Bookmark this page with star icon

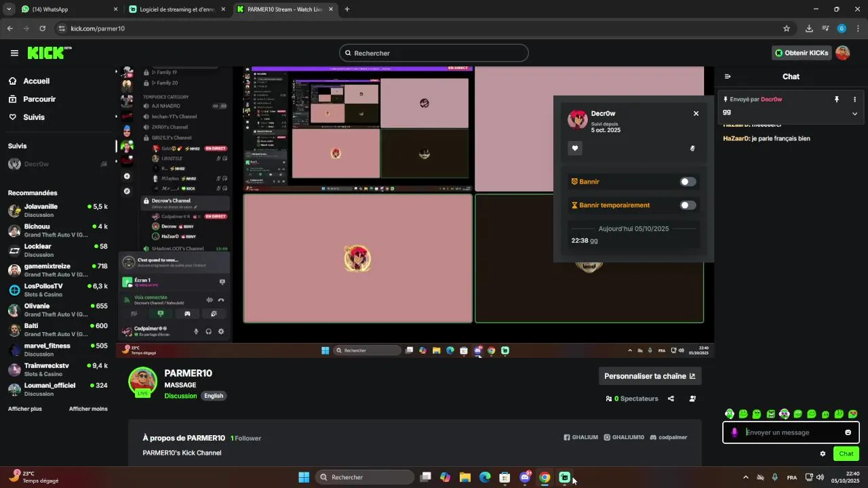click(x=787, y=28)
